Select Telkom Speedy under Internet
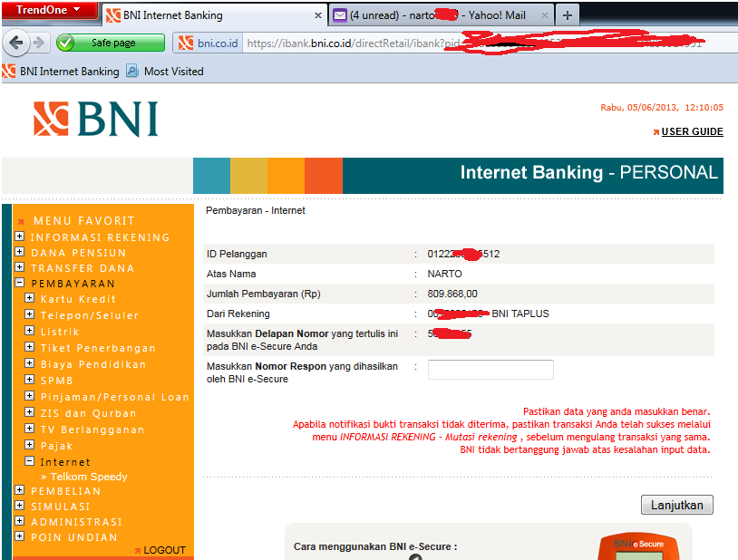This screenshot has height=560, width=738. click(x=89, y=477)
